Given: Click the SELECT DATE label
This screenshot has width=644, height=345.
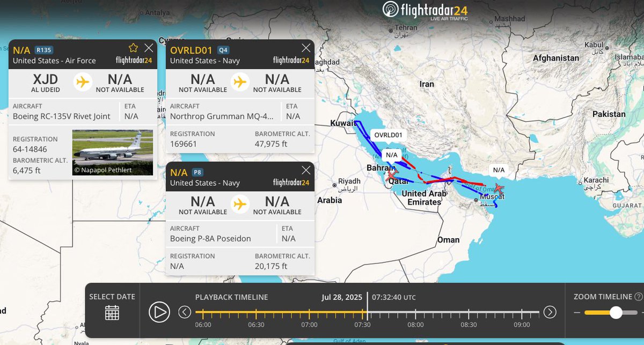Looking at the screenshot, I should pos(112,297).
